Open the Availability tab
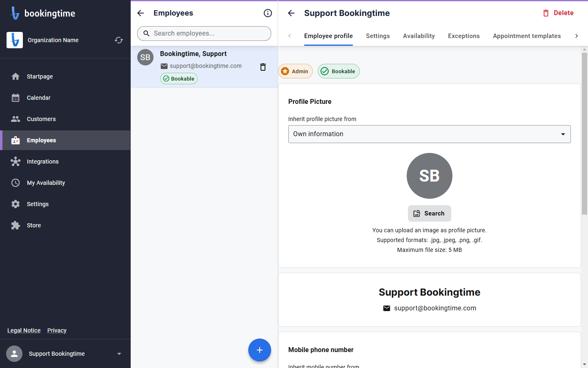The width and height of the screenshot is (588, 368). coord(419,36)
